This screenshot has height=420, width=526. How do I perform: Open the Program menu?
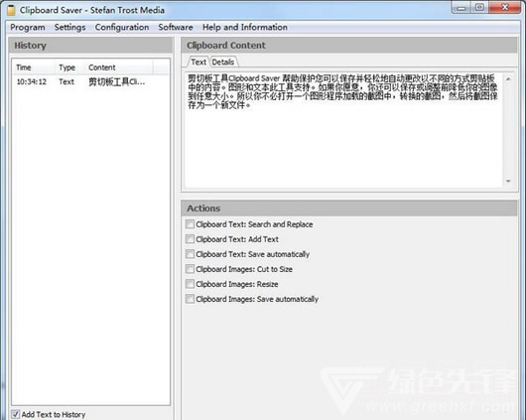[x=28, y=27]
